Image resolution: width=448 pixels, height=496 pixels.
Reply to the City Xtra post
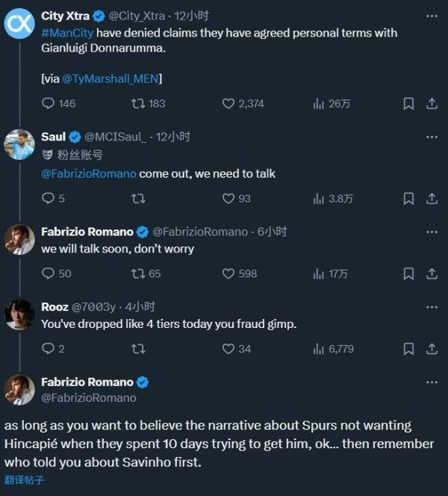pos(49,104)
